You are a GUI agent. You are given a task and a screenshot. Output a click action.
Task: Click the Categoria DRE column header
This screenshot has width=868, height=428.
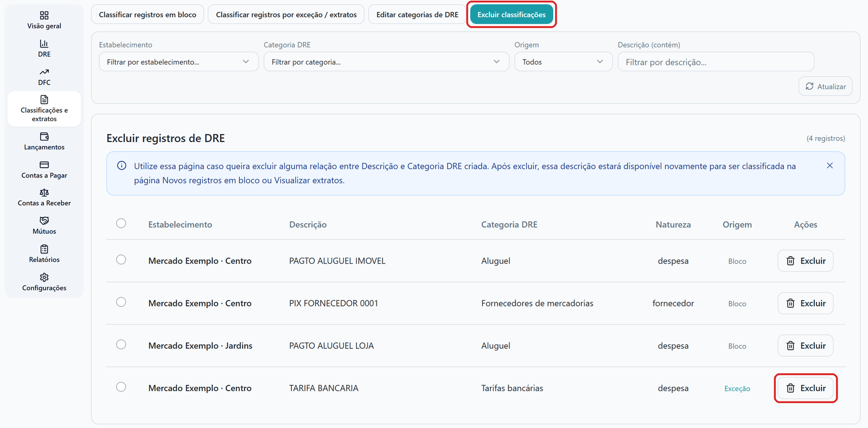509,225
